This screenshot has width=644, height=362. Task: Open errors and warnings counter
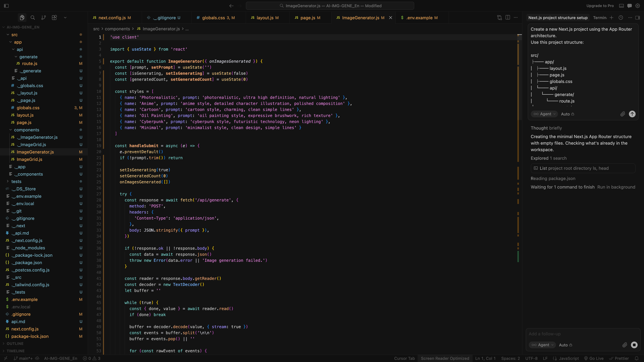click(92, 358)
